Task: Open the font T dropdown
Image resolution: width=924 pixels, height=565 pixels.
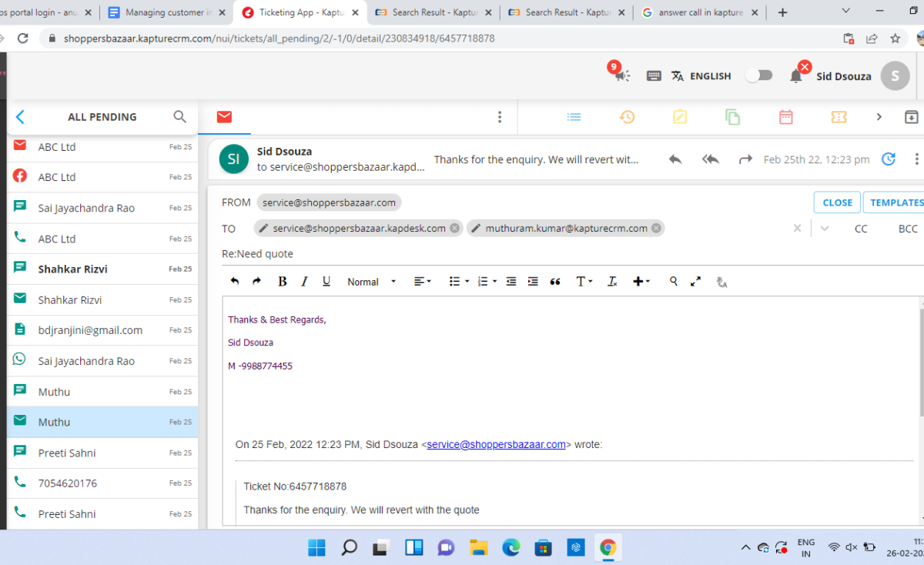Action: [584, 282]
